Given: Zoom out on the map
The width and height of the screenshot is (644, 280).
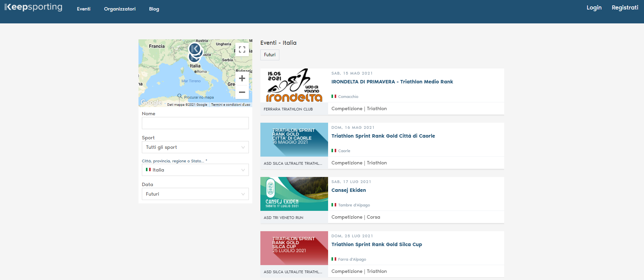Looking at the screenshot, I should [242, 92].
